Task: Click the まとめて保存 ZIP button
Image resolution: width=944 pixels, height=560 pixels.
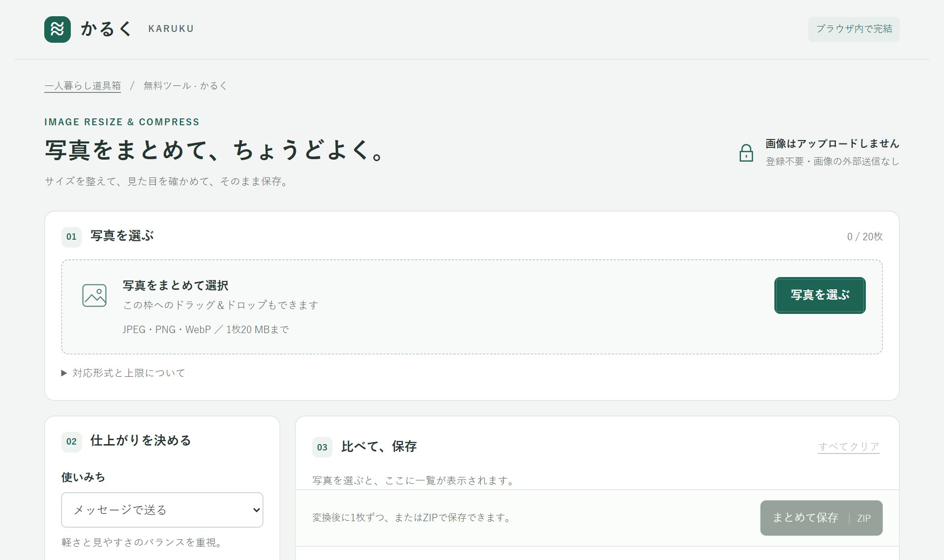Action: pyautogui.click(x=821, y=518)
